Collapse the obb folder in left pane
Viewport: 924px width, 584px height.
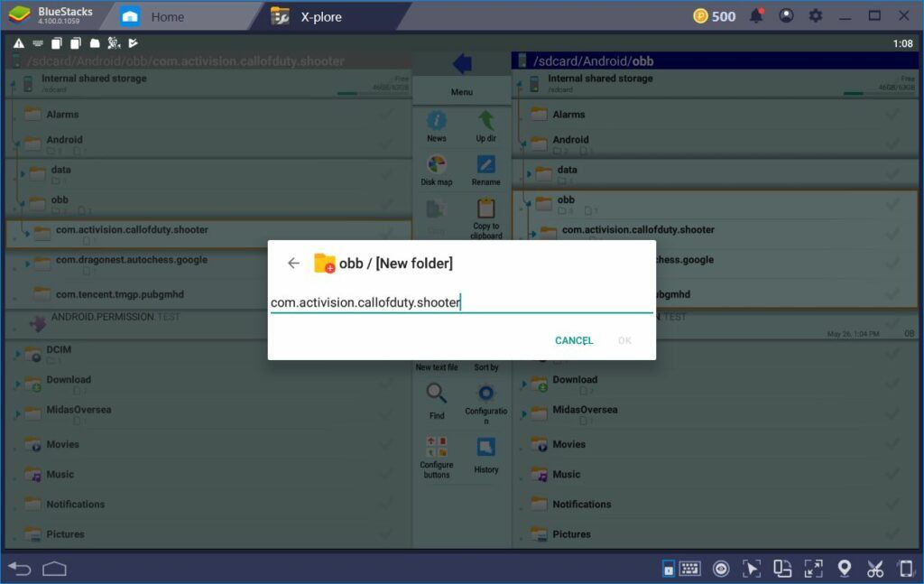23,204
